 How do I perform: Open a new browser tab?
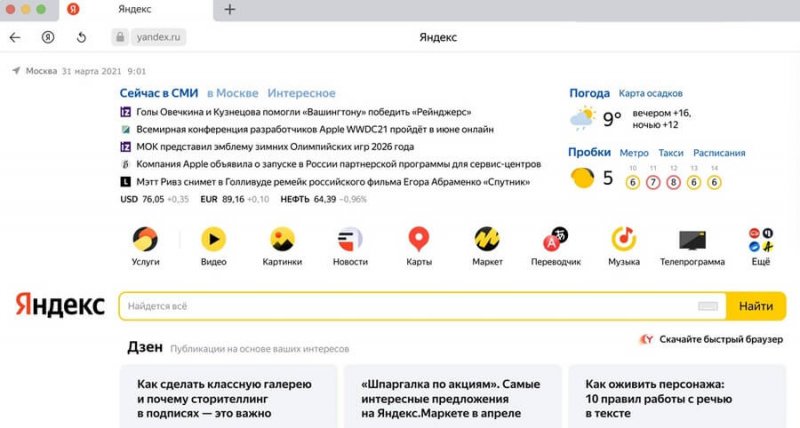[x=230, y=9]
